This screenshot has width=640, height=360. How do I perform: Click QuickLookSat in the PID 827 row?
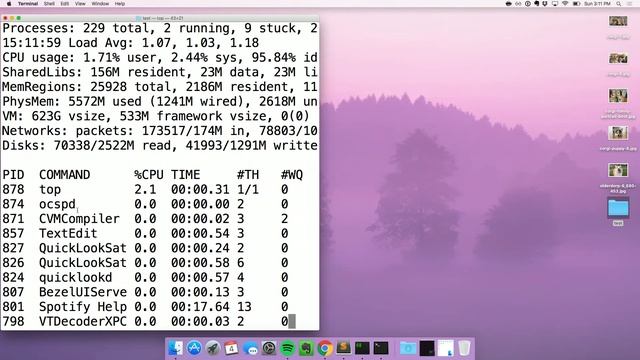click(x=83, y=249)
